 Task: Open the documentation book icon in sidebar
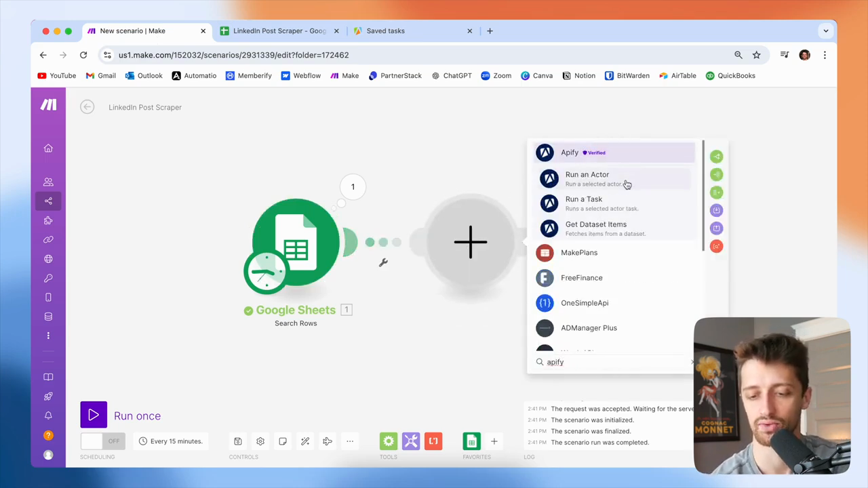(x=48, y=377)
